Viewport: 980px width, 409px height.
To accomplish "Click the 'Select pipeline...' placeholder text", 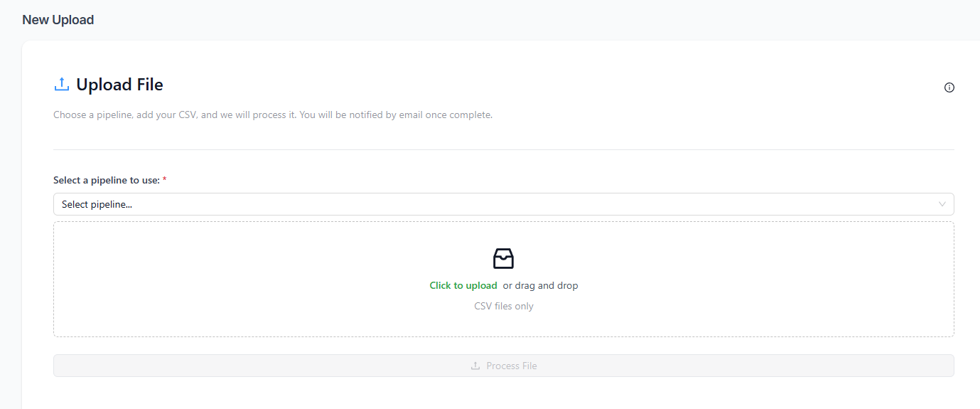I will tap(97, 204).
